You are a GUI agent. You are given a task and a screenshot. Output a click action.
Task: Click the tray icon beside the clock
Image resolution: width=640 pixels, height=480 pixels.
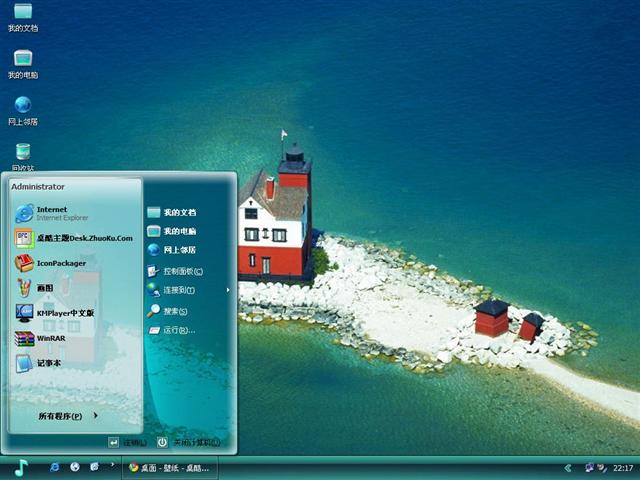point(602,468)
